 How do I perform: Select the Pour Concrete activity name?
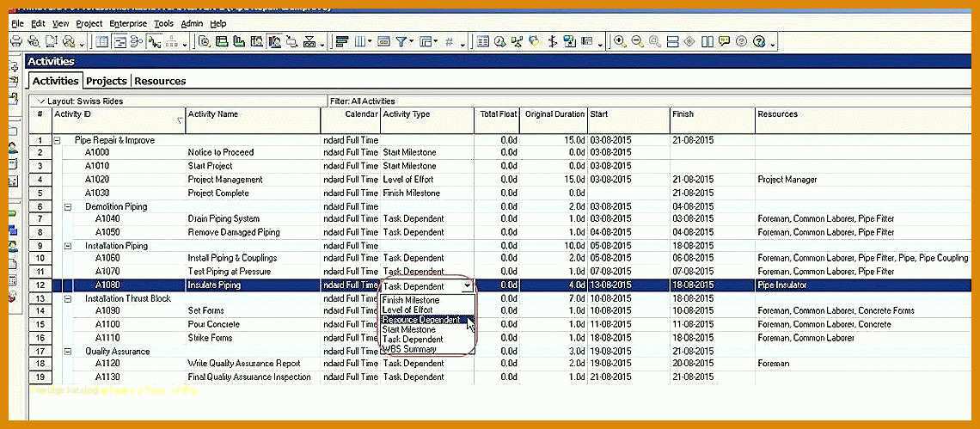[x=214, y=325]
